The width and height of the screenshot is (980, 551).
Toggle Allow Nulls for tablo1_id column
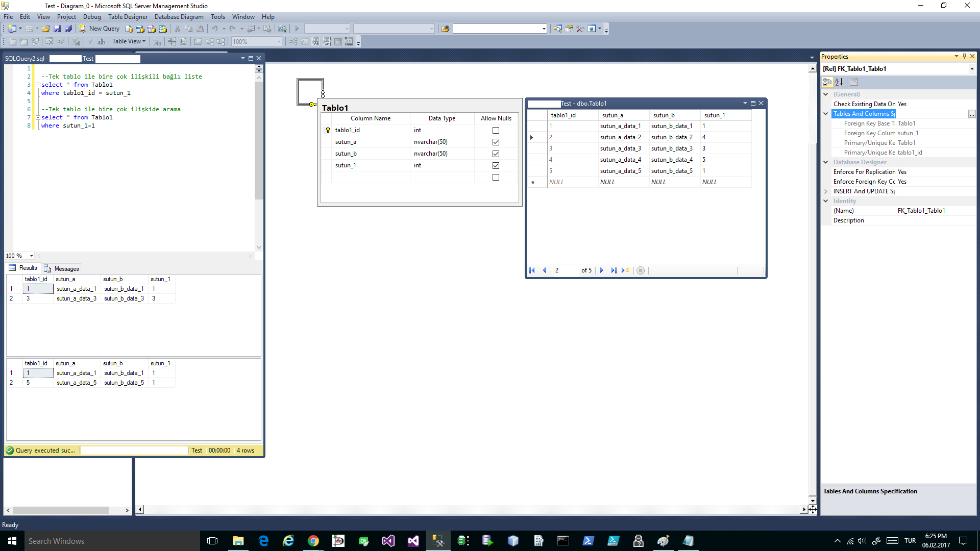[496, 130]
